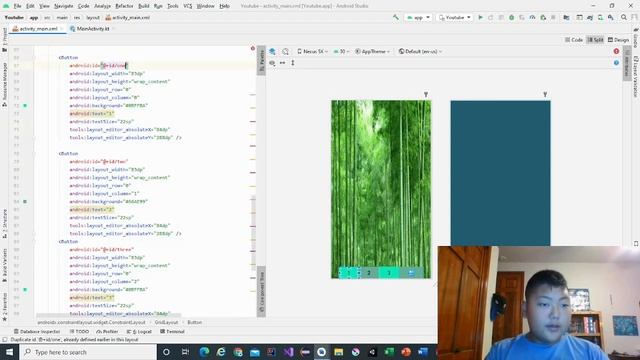Open Microsoft Edge from the taskbar
Viewport: 640px width, 360px height.
pos(204,352)
